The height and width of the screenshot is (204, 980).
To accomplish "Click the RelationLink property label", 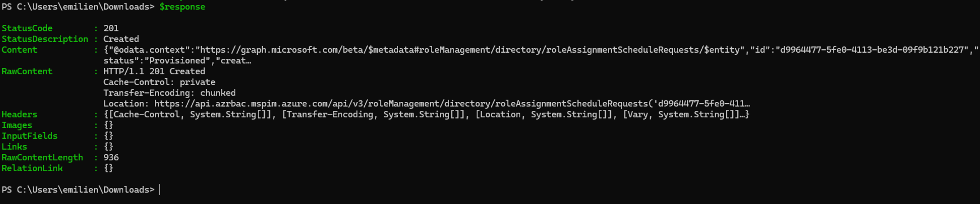I will point(32,168).
